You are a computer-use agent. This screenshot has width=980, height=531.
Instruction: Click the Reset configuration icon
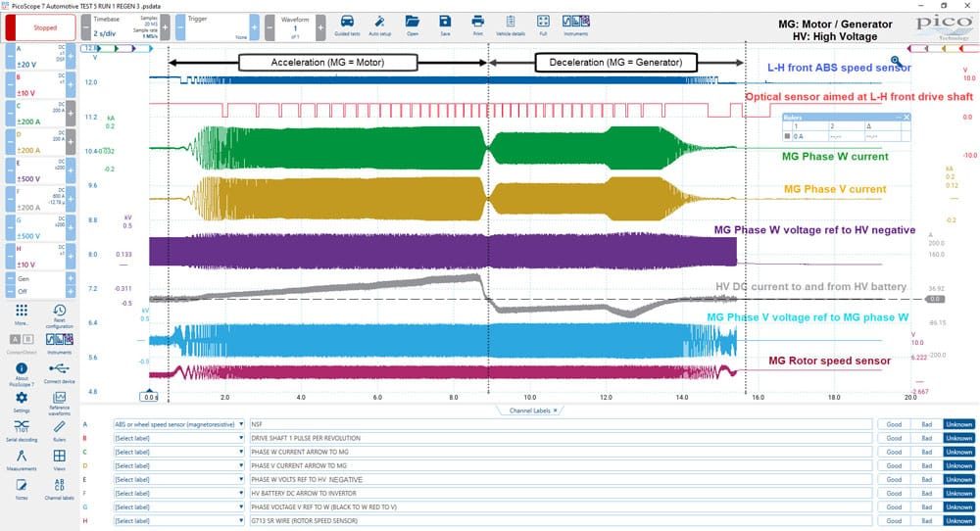click(60, 316)
